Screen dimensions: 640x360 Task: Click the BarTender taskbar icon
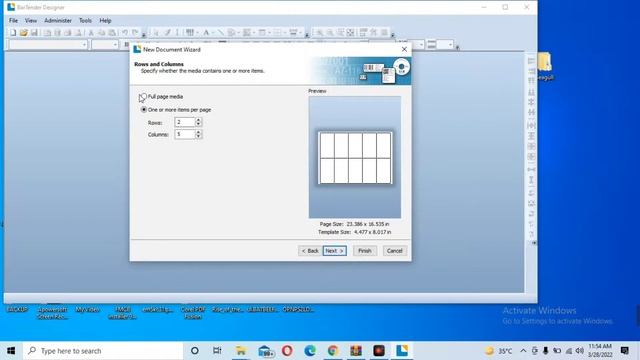tap(402, 351)
